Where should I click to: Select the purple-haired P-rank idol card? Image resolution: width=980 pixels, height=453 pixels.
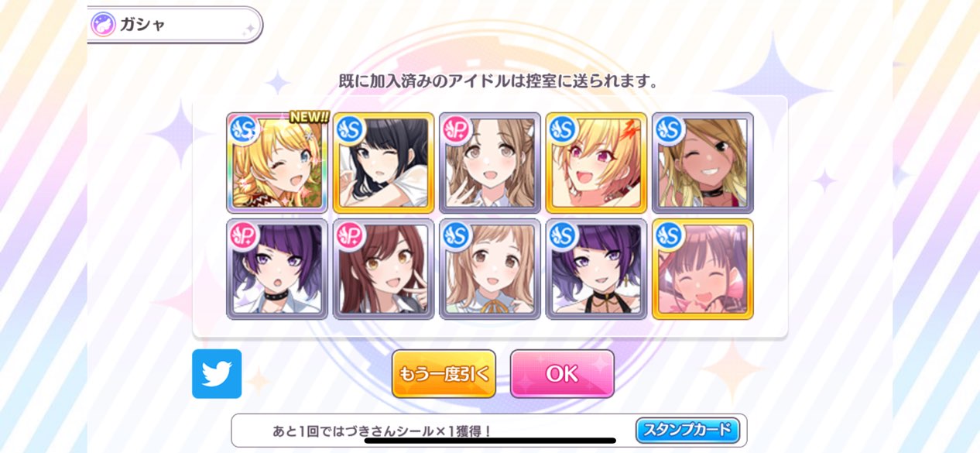(277, 269)
